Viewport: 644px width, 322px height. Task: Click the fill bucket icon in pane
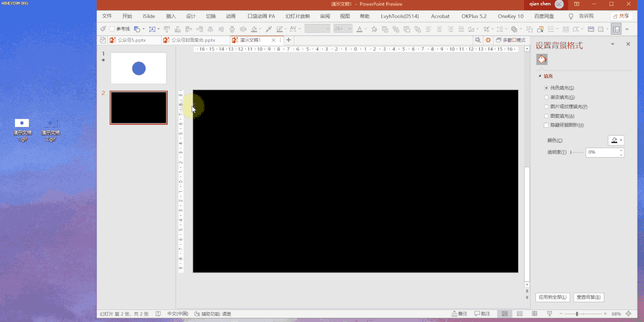pyautogui.click(x=542, y=60)
